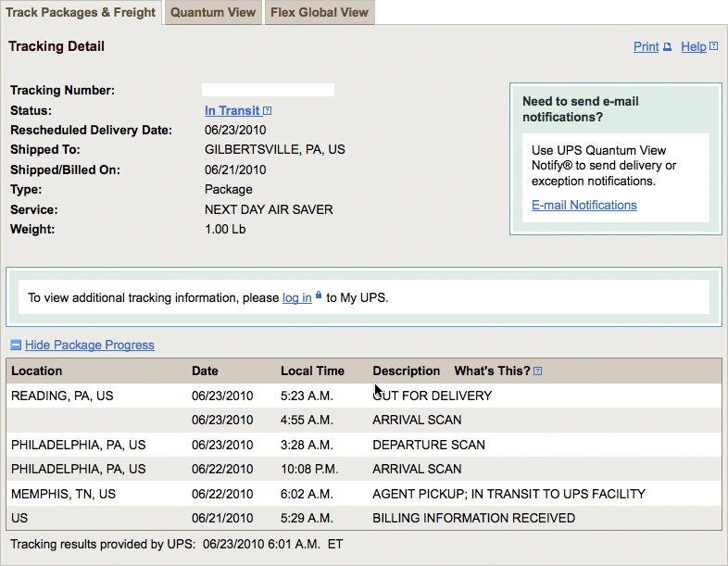The width and height of the screenshot is (728, 566).
Task: Click the minus icon to collapse package progress
Action: (16, 345)
